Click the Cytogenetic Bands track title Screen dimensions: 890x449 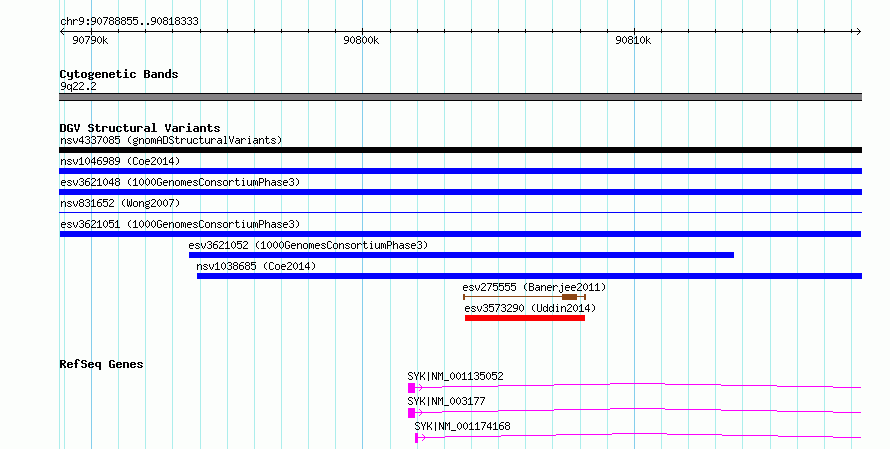(119, 74)
